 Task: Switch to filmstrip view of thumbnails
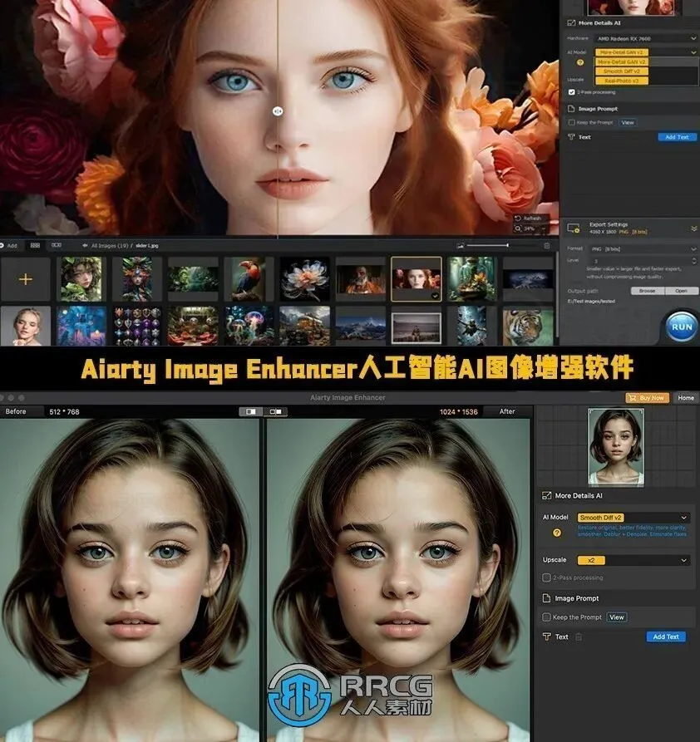click(57, 246)
